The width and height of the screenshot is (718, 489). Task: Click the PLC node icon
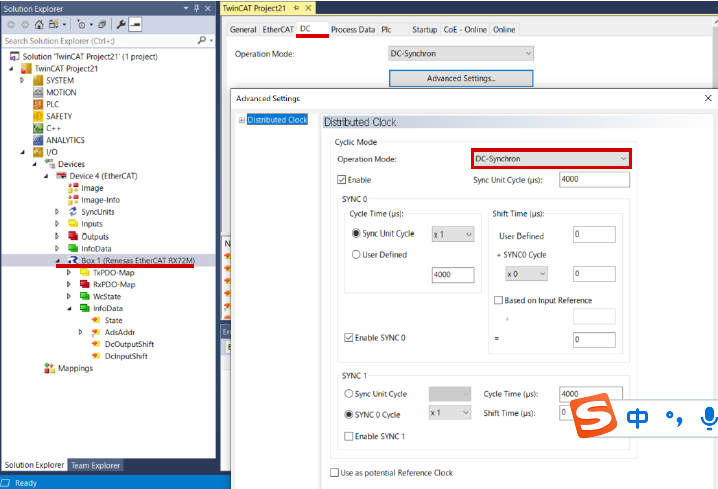click(38, 104)
